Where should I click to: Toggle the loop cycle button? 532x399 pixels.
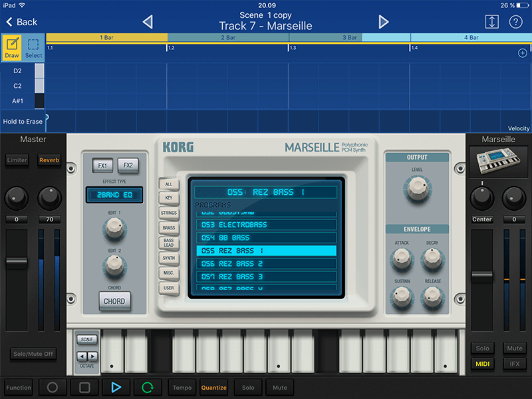point(148,387)
